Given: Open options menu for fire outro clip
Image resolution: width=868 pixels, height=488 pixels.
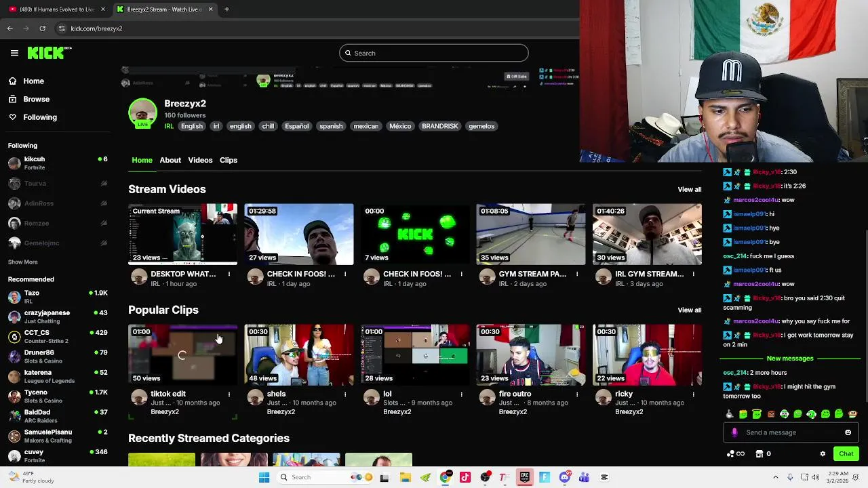Looking at the screenshot, I should pyautogui.click(x=577, y=394).
